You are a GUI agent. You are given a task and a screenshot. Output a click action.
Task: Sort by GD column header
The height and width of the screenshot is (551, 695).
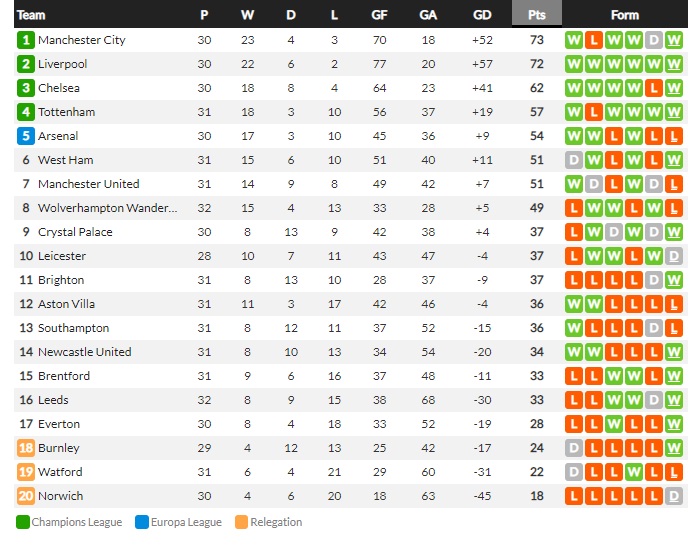pyautogui.click(x=482, y=15)
